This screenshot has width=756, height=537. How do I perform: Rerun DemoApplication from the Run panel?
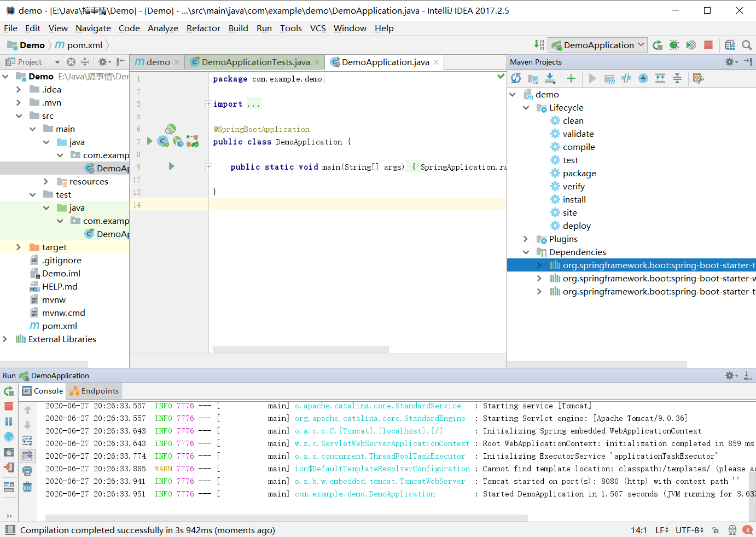[8, 391]
